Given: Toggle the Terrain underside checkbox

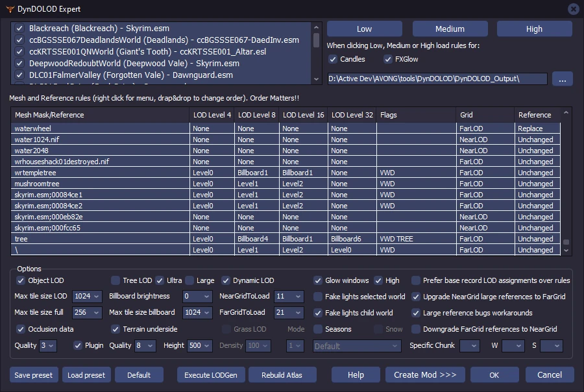Looking at the screenshot, I should click(x=116, y=329).
